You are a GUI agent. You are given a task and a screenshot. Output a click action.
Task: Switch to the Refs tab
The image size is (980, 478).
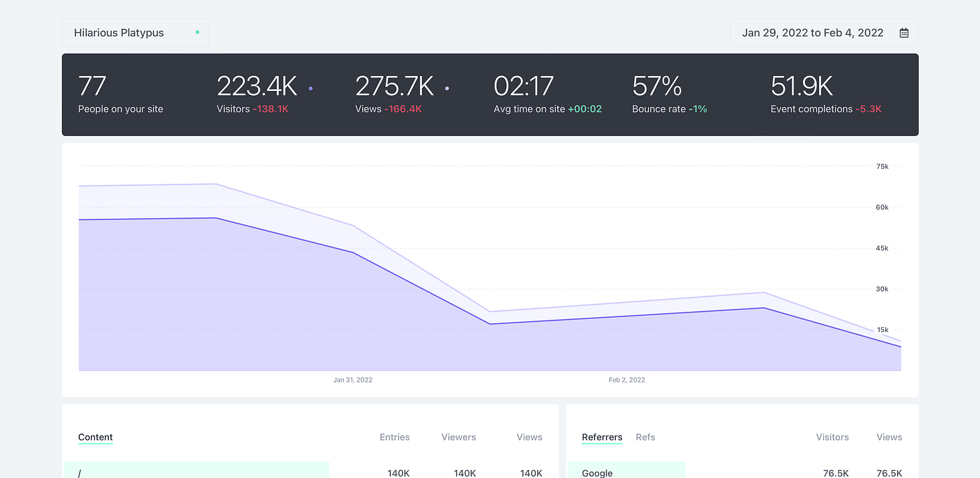pos(645,437)
